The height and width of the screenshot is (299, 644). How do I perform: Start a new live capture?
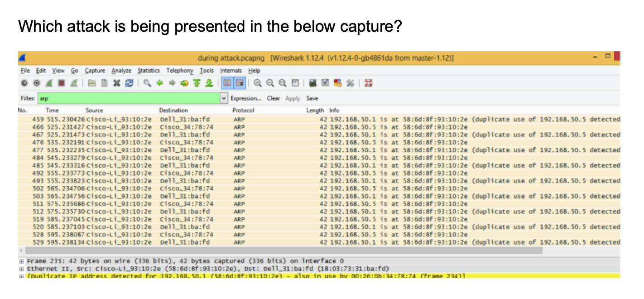(49, 83)
